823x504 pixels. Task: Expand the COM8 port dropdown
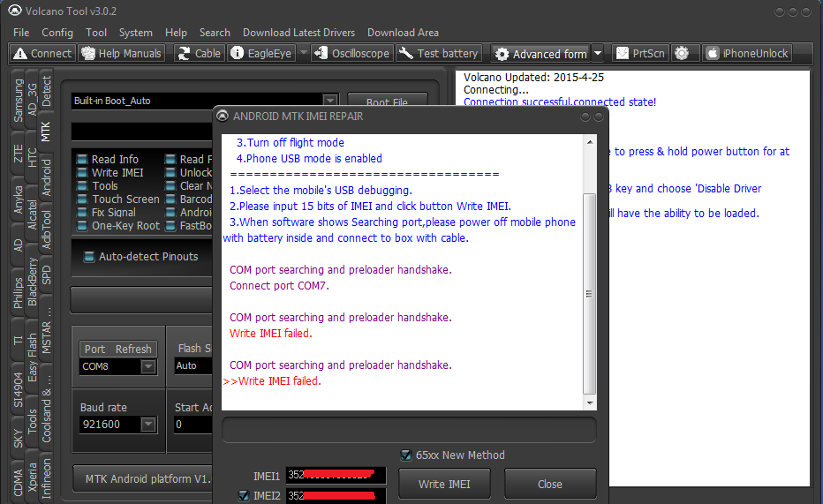pyautogui.click(x=147, y=366)
